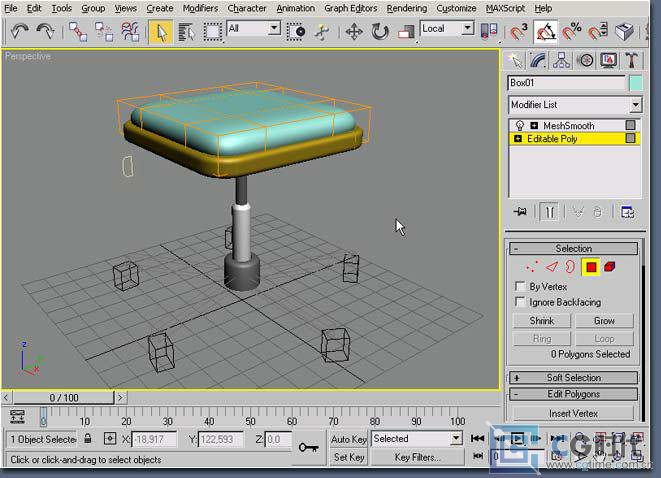Click the Grow button
Image resolution: width=661 pixels, height=478 pixels.
(604, 321)
